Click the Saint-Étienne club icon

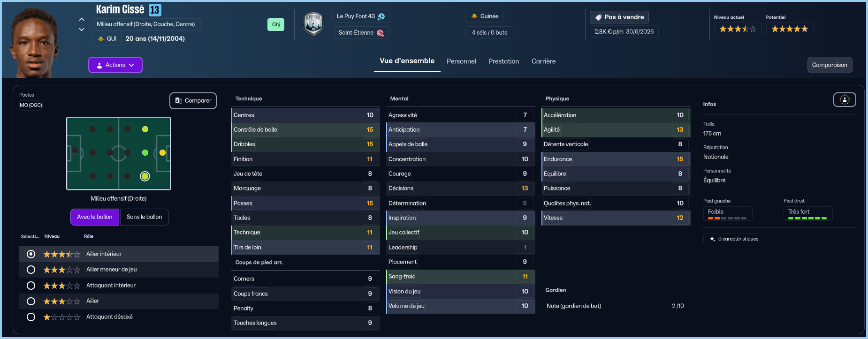click(x=380, y=33)
